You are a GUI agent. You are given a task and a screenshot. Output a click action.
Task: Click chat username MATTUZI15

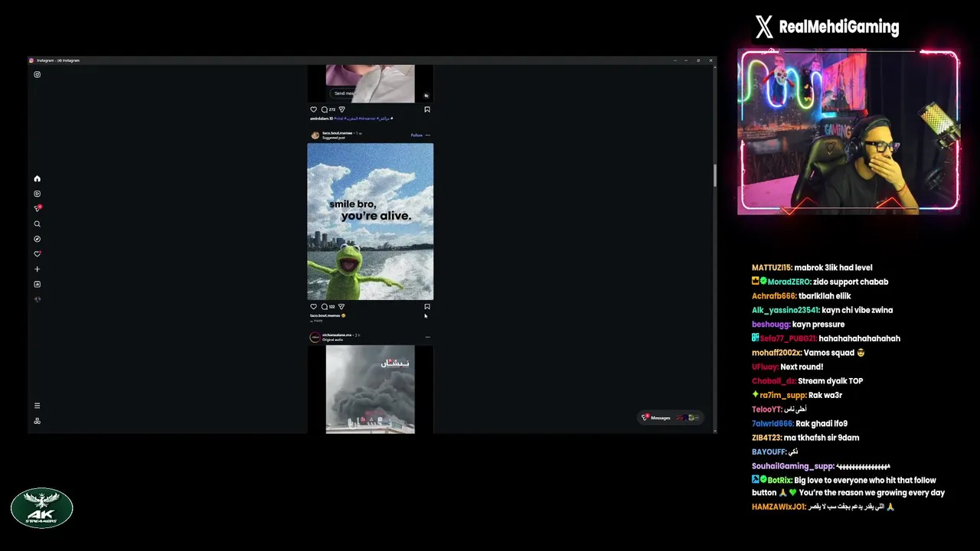[771, 268]
